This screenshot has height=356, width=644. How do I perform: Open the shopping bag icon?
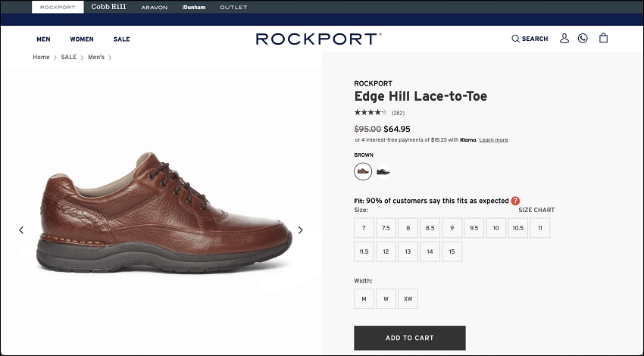[603, 38]
